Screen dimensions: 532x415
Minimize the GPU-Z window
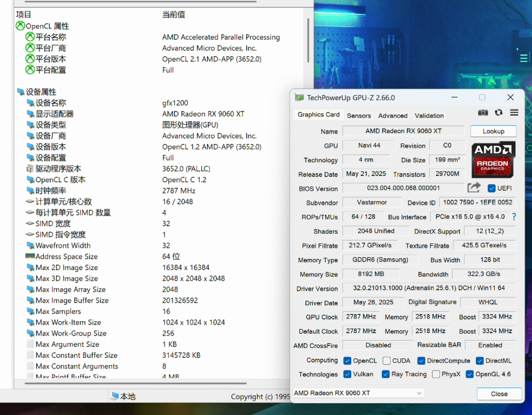[x=455, y=98]
